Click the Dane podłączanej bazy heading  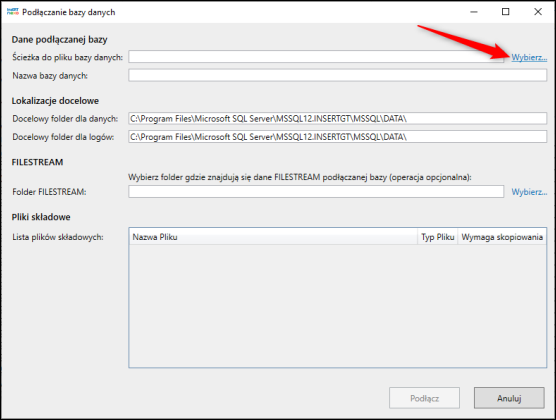(x=60, y=39)
